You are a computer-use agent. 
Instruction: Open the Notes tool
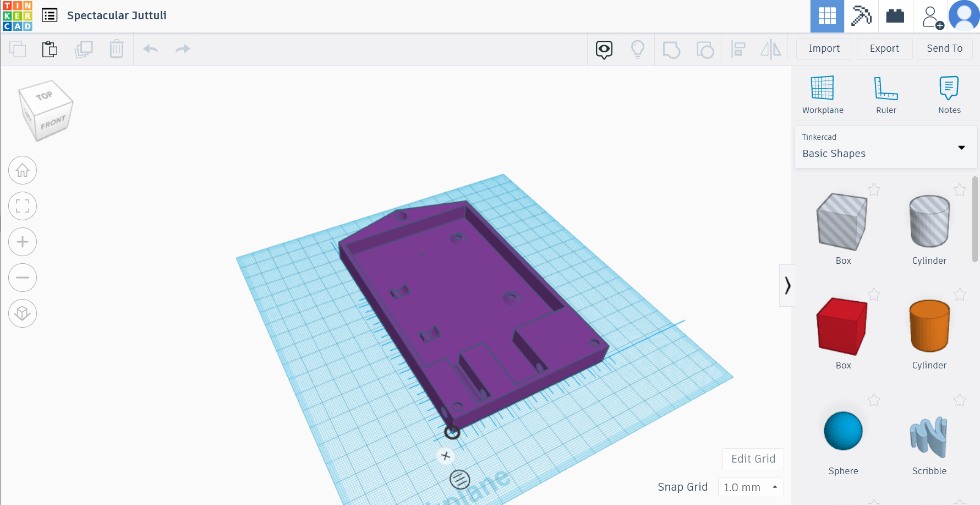[949, 95]
